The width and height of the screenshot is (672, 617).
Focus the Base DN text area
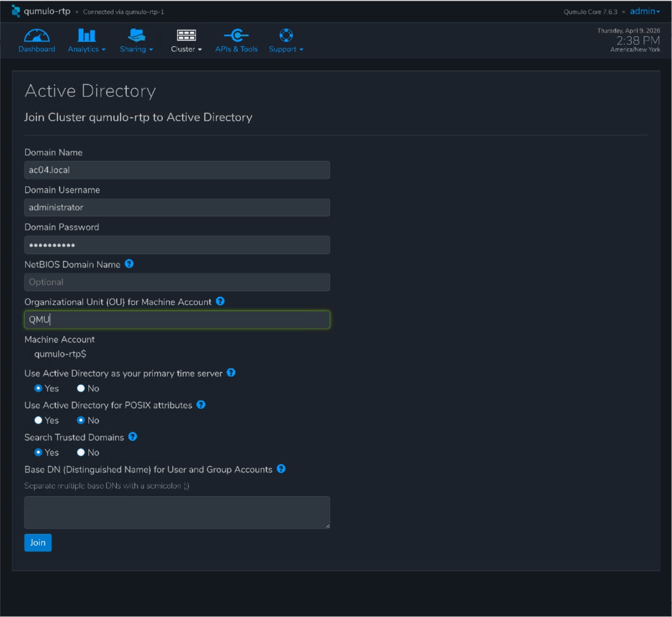pyautogui.click(x=177, y=512)
